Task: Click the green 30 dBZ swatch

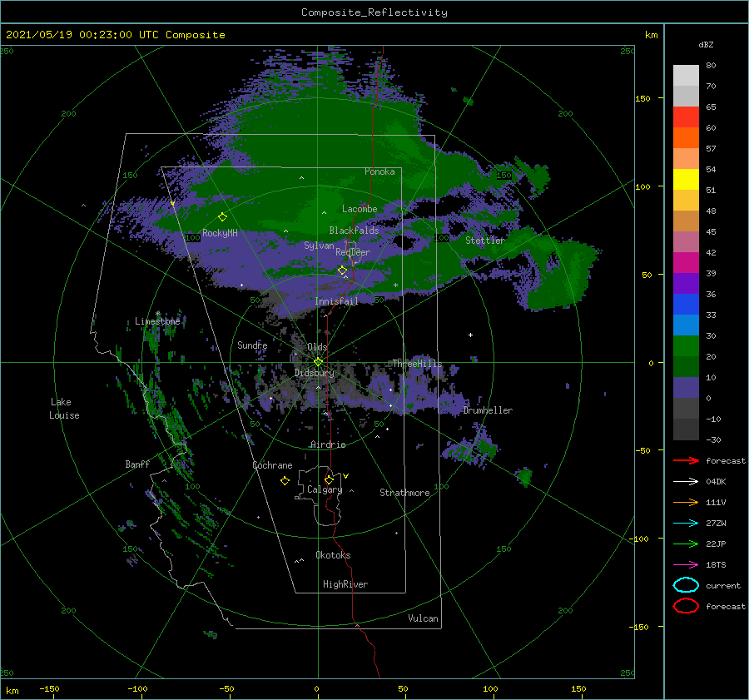Action: (686, 345)
